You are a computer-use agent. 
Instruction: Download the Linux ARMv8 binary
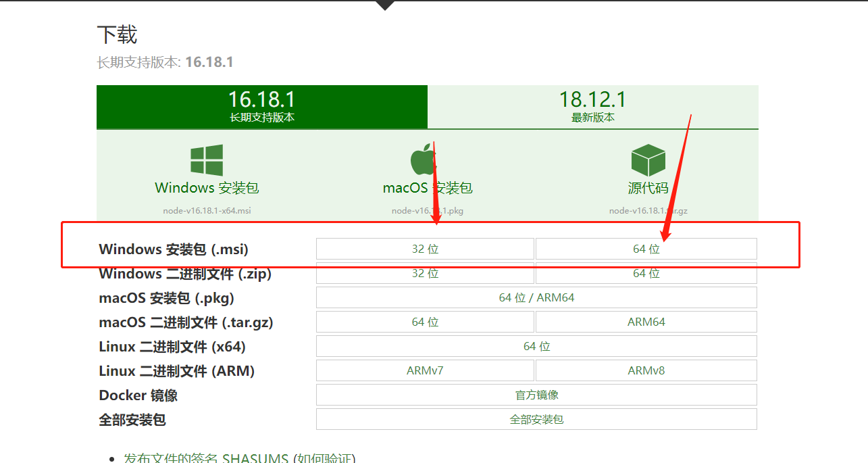[x=646, y=370]
